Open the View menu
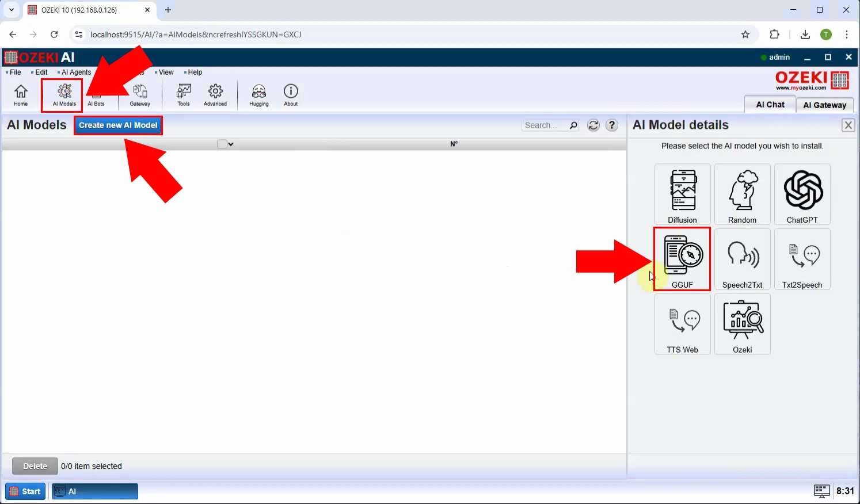This screenshot has width=860, height=504. 165,72
